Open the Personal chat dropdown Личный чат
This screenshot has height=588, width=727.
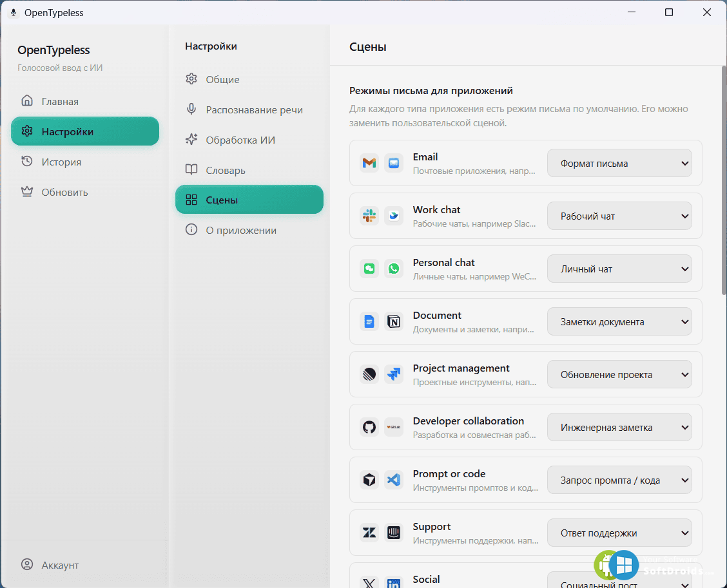pyautogui.click(x=619, y=269)
